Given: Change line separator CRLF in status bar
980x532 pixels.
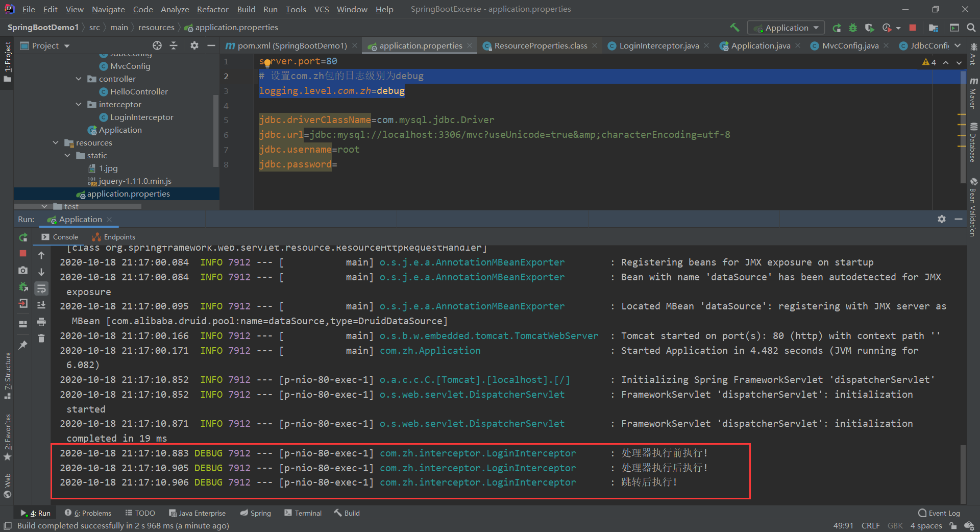Looking at the screenshot, I should click(x=870, y=525).
